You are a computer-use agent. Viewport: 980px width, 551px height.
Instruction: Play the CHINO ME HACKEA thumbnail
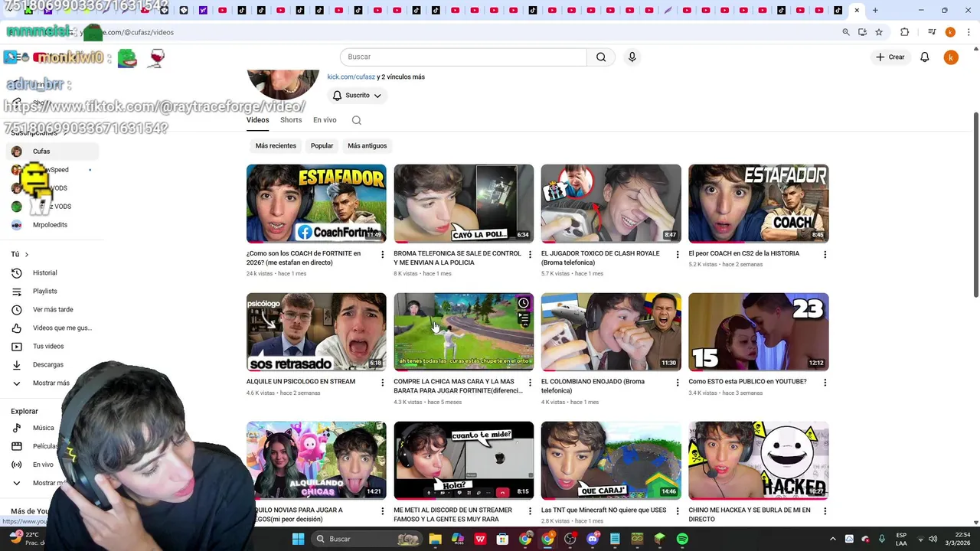coord(759,461)
